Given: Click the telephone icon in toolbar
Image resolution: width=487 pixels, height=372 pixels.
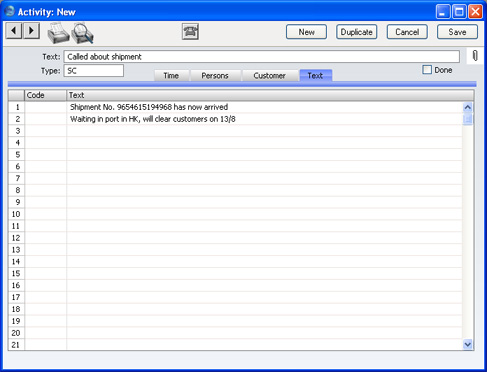Looking at the screenshot, I should (x=190, y=32).
